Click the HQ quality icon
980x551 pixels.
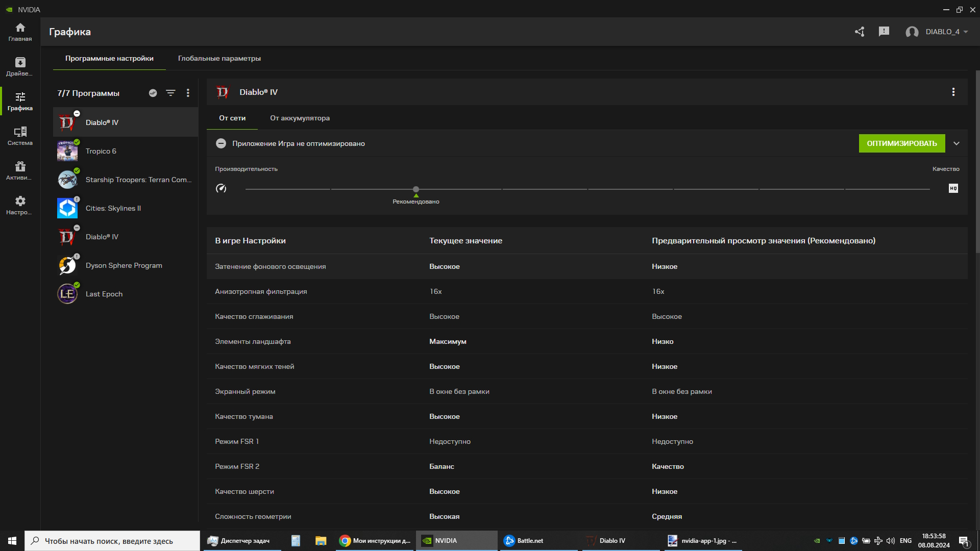(x=953, y=188)
